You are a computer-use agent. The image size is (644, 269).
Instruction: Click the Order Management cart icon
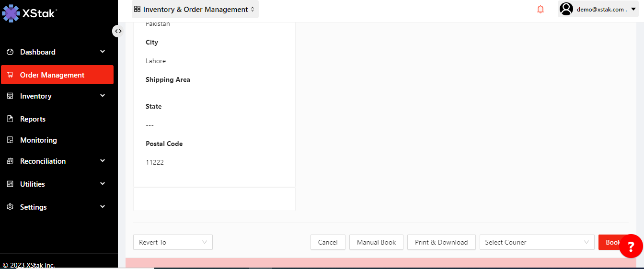10,75
